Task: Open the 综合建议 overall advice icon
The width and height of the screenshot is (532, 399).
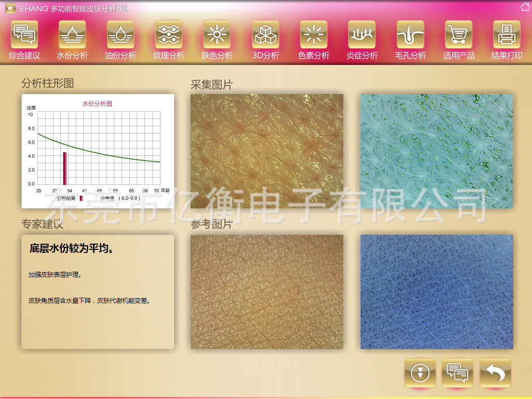Action: [24, 35]
